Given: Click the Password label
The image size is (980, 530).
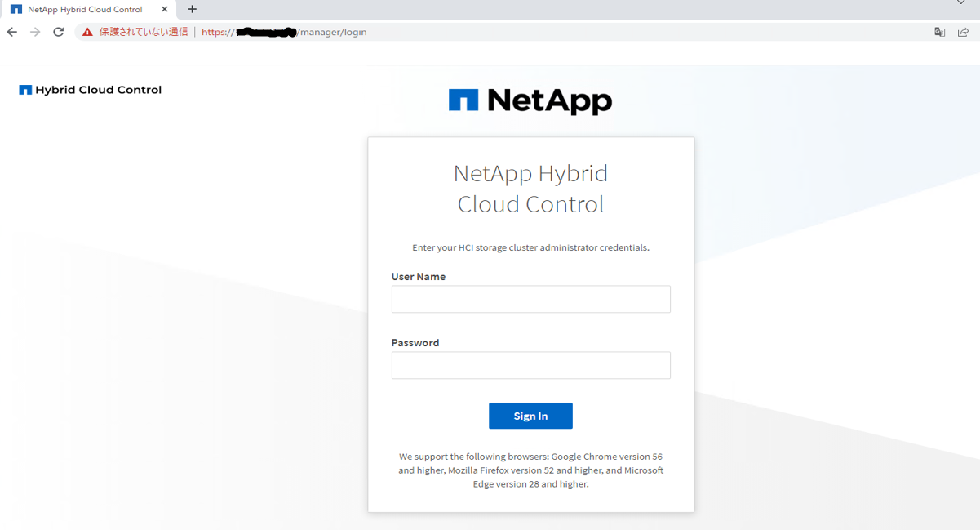Looking at the screenshot, I should (x=415, y=343).
